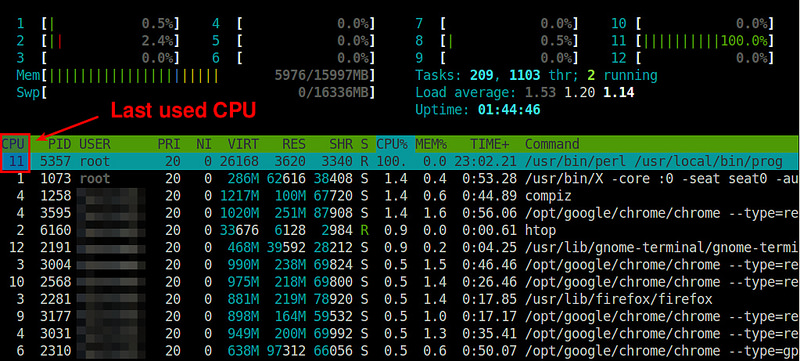800x361 pixels.
Task: Sort by TIME+ column header
Action: (x=489, y=144)
